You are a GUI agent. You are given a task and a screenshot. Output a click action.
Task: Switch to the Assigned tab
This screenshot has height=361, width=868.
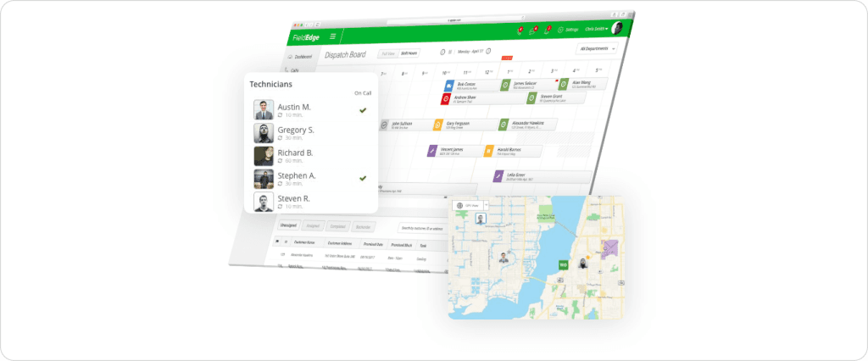313,226
